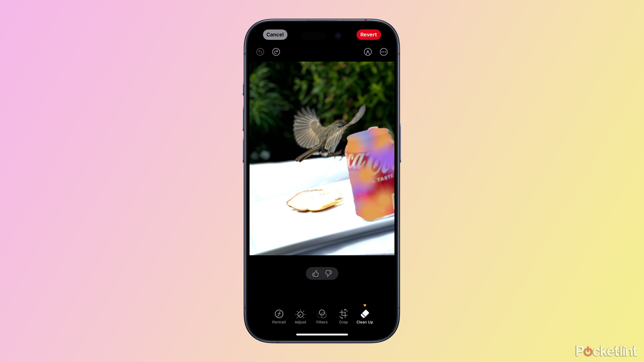Image resolution: width=644 pixels, height=362 pixels.
Task: Thumbs up the Clean Up result
Action: tap(316, 274)
